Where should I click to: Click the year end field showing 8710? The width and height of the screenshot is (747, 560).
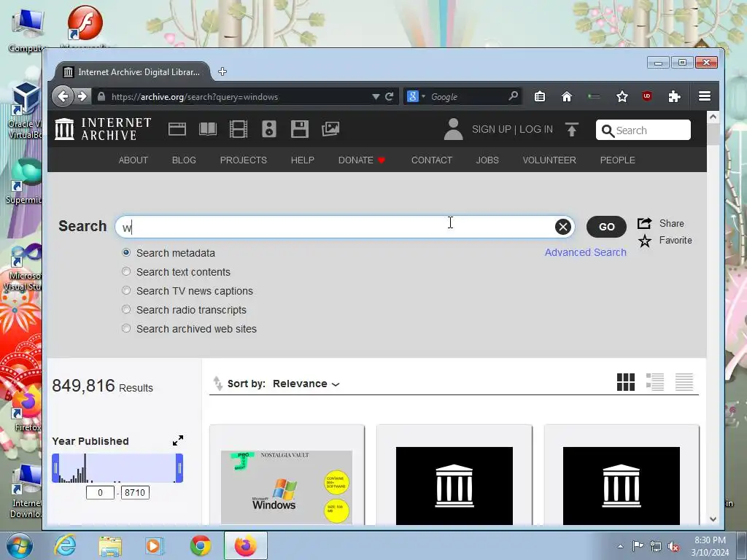click(135, 492)
